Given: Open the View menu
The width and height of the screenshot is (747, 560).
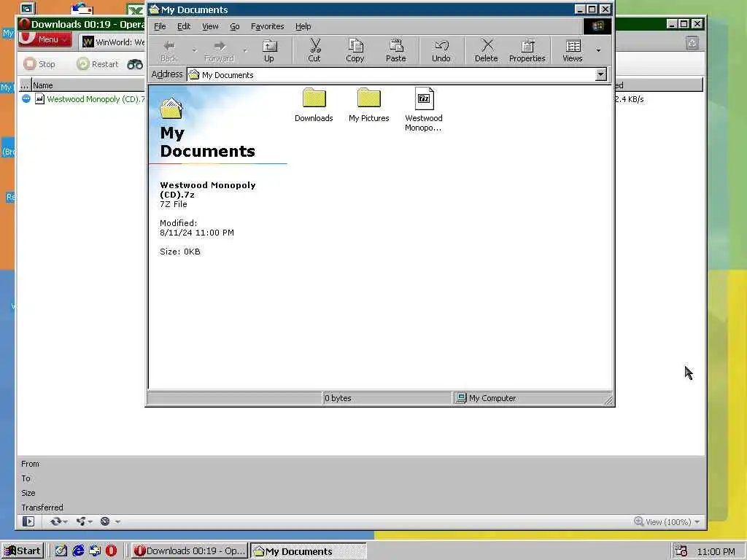Looking at the screenshot, I should click(210, 26).
